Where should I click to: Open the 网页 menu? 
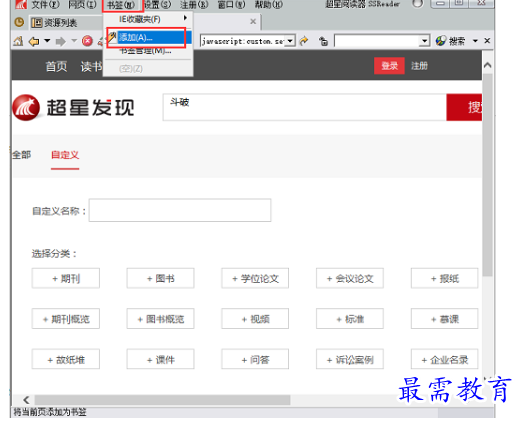point(82,5)
